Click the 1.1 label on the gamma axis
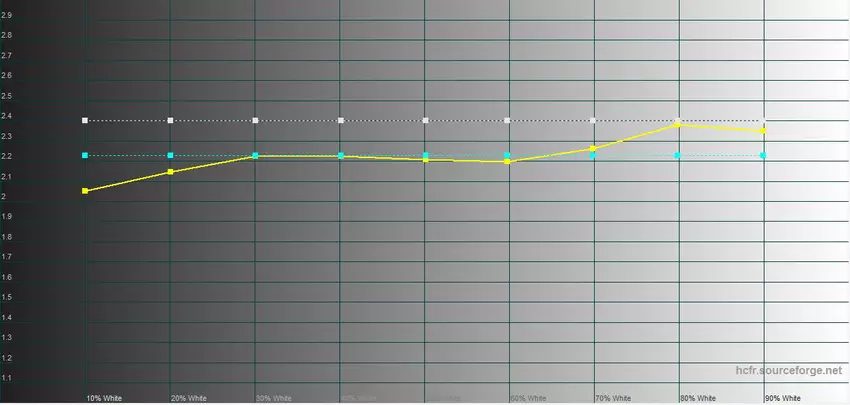850x405 pixels. point(7,377)
